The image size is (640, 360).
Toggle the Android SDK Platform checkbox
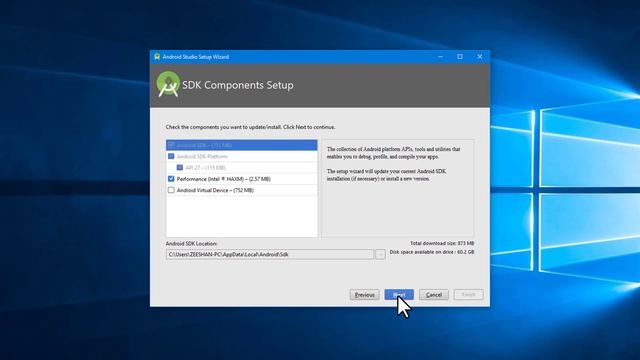[171, 156]
